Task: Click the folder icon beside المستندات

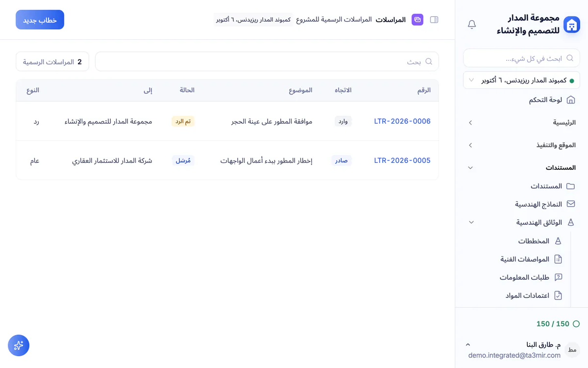Action: (x=570, y=186)
